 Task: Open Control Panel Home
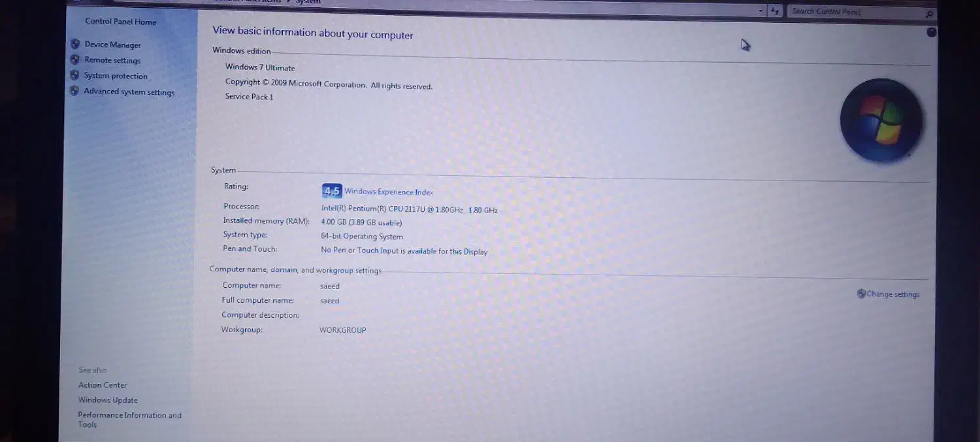click(x=121, y=22)
